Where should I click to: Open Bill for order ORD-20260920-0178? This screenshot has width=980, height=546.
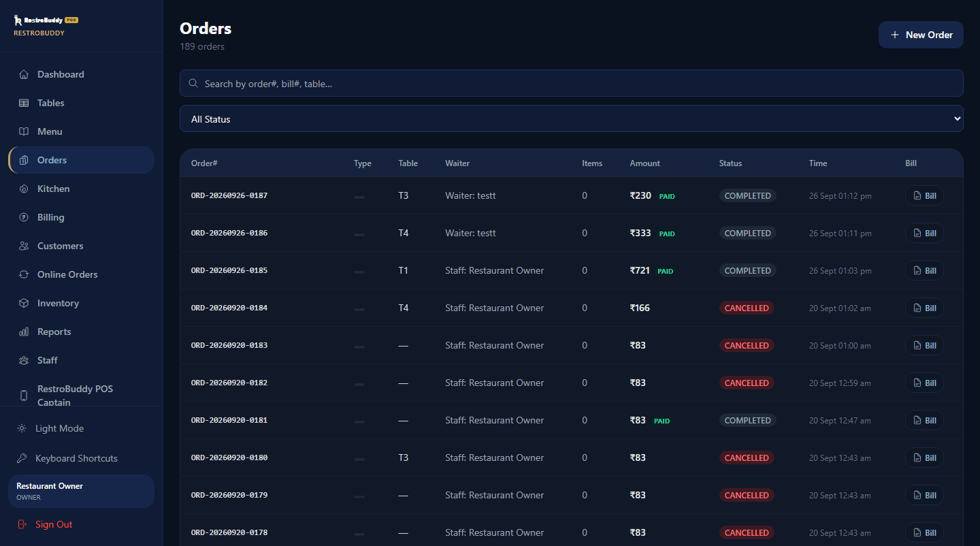click(924, 532)
